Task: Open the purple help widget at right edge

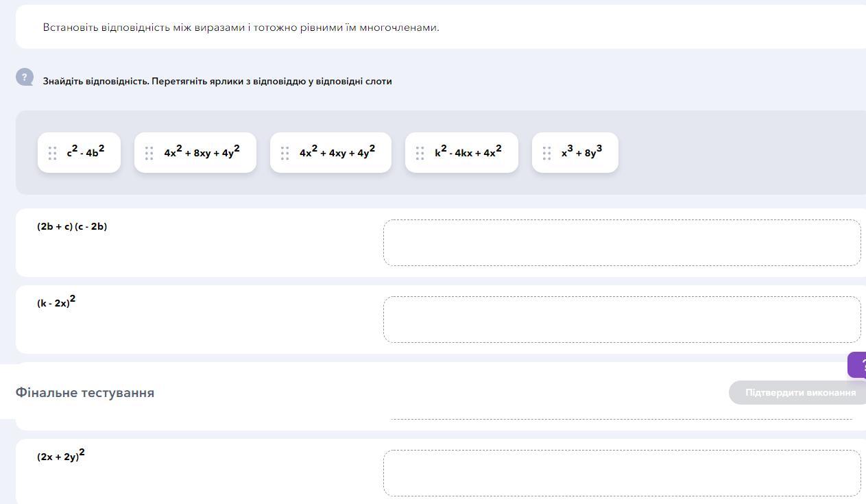Action: pyautogui.click(x=857, y=365)
